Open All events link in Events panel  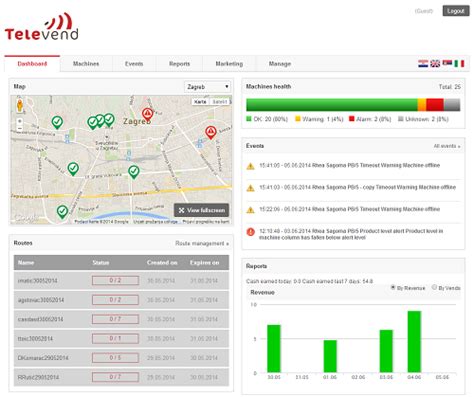(447, 146)
